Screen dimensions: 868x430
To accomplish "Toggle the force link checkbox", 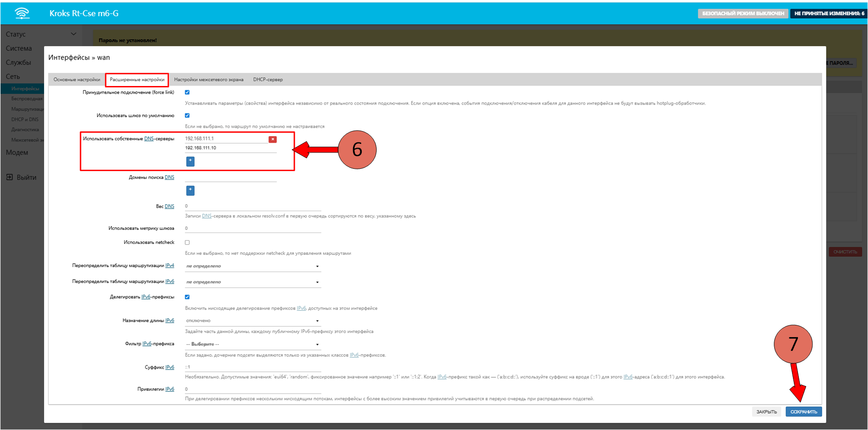I will coord(187,92).
